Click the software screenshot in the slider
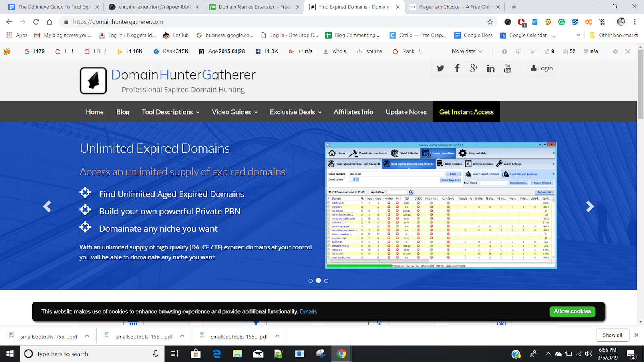 (x=441, y=206)
